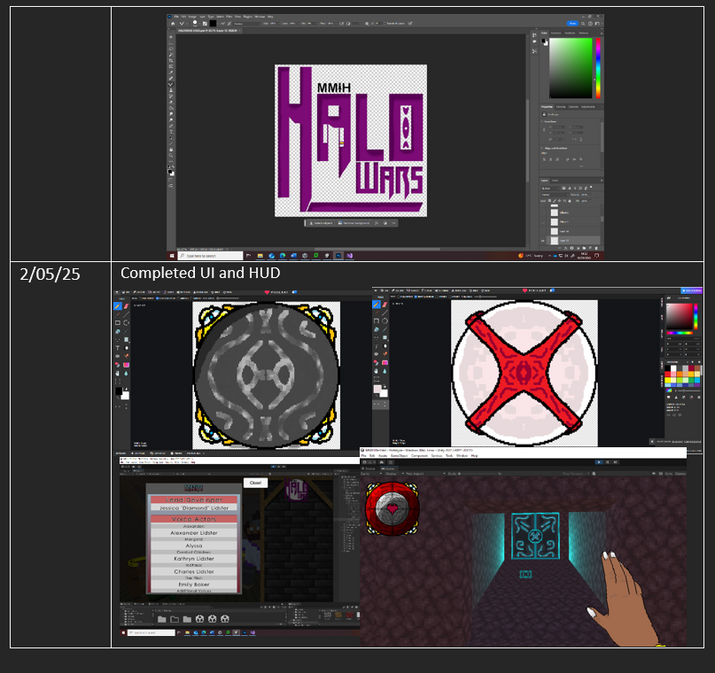
Task: Open the Photoshop layer Opacity dropdown
Action: point(591,195)
